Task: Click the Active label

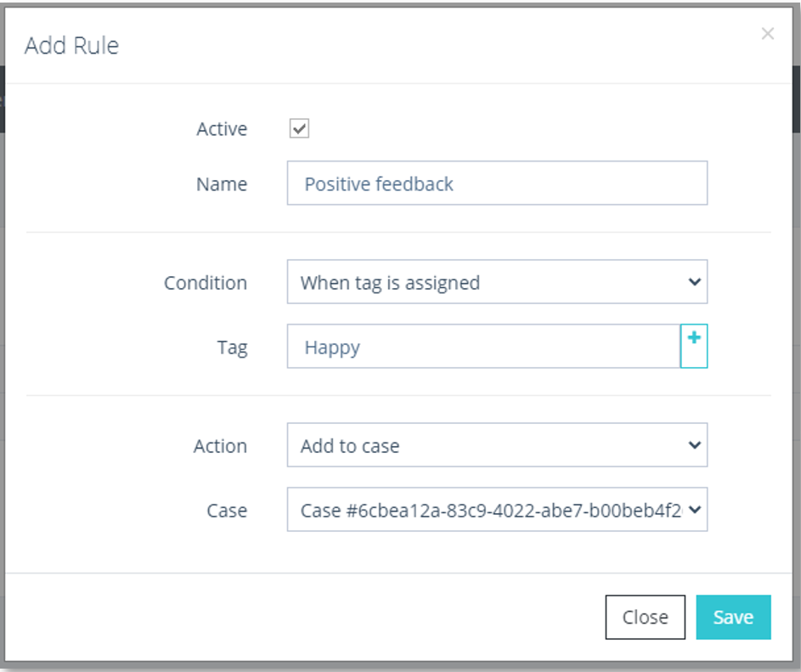Action: click(222, 129)
